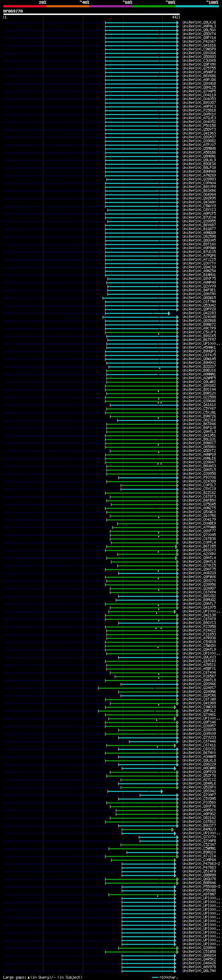Select the UniRef100_C5XJF3 label
222x980 pixels.
[x=199, y=332]
